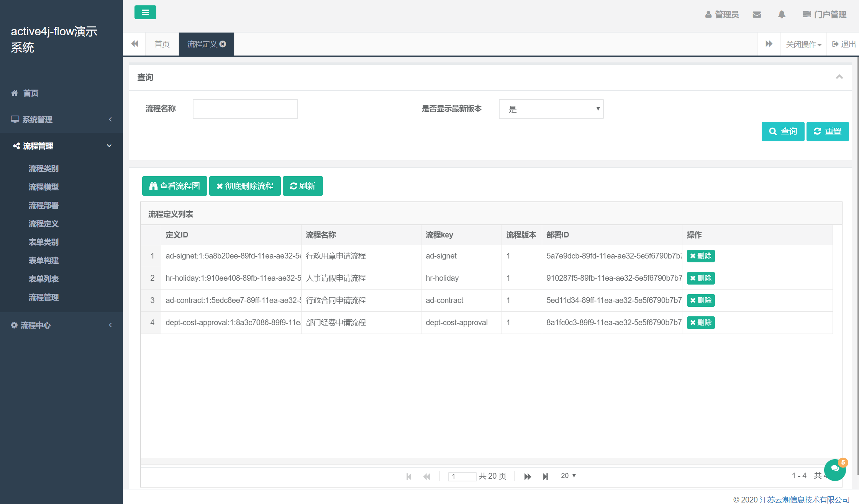859x504 pixels.
Task: Click the notification bell icon
Action: click(x=782, y=15)
